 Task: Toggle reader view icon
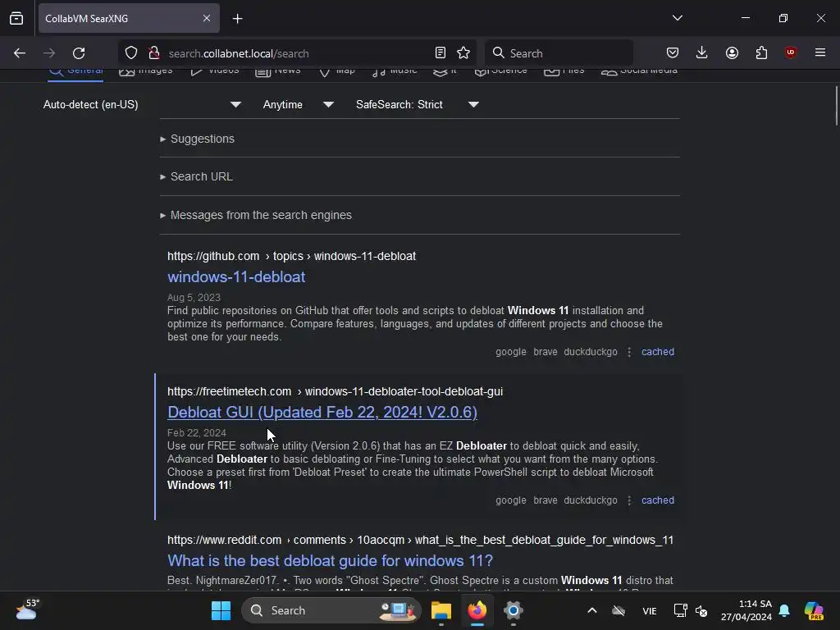click(441, 53)
